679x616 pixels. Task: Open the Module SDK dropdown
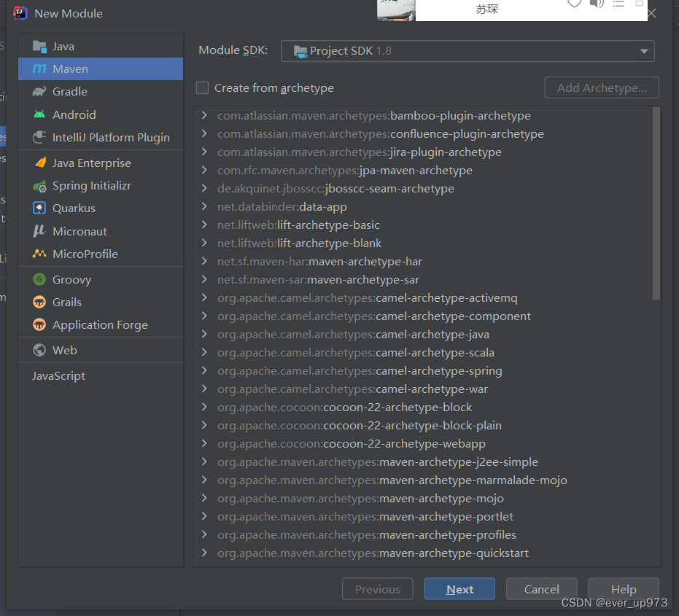coord(467,51)
